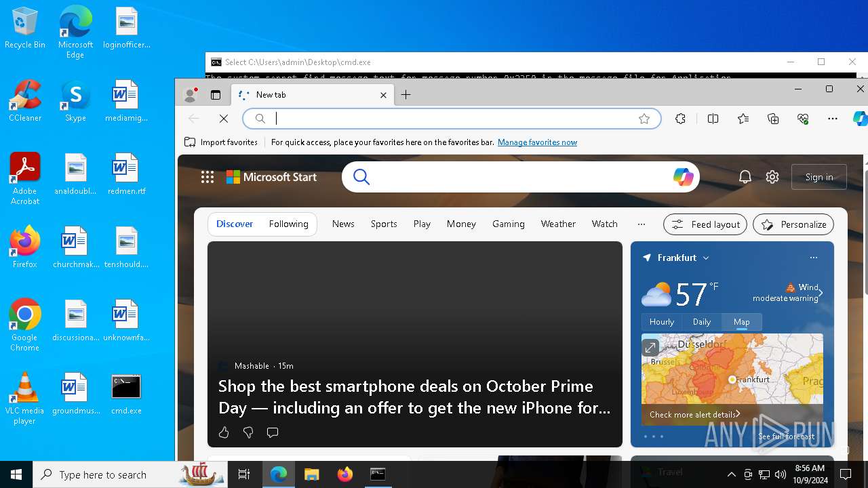Viewport: 868px width, 488px height.
Task: Open Check more alert details link
Action: click(694, 414)
